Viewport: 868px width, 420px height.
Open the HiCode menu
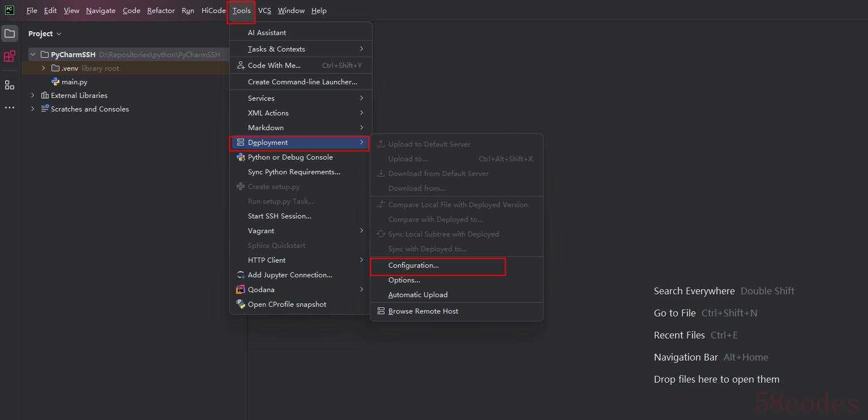click(213, 11)
